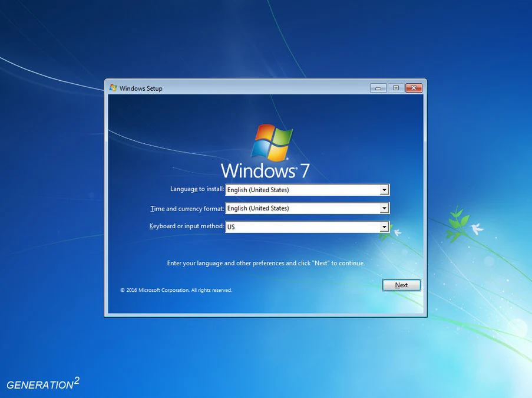Click the 'Time and currency format:' label
This screenshot has width=532, height=398.
pyautogui.click(x=187, y=209)
